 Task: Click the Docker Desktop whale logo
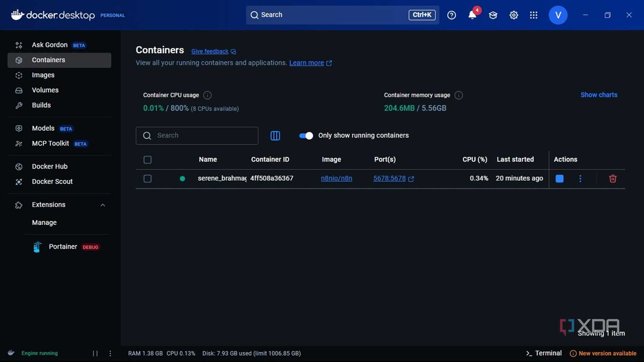click(18, 15)
